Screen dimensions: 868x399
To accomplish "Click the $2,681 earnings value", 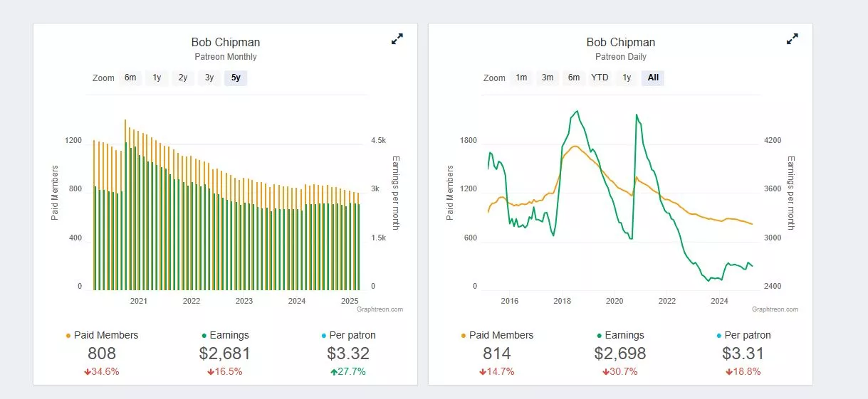I will 225,353.
